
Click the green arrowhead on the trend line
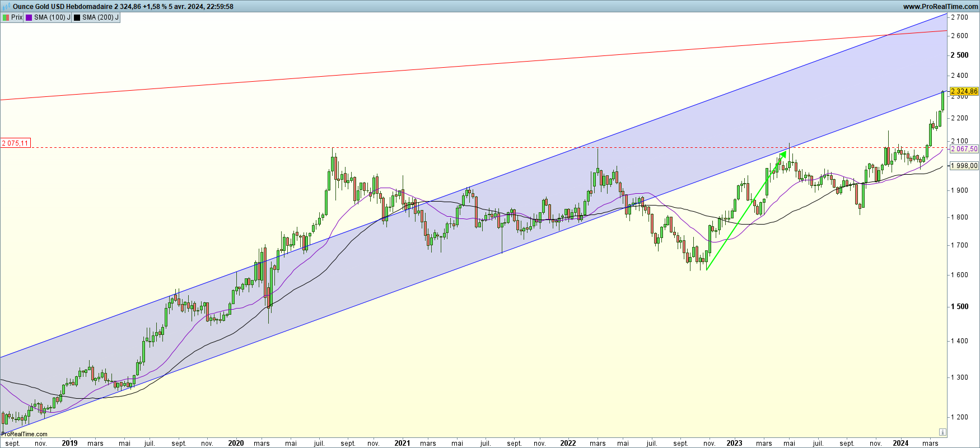783,155
